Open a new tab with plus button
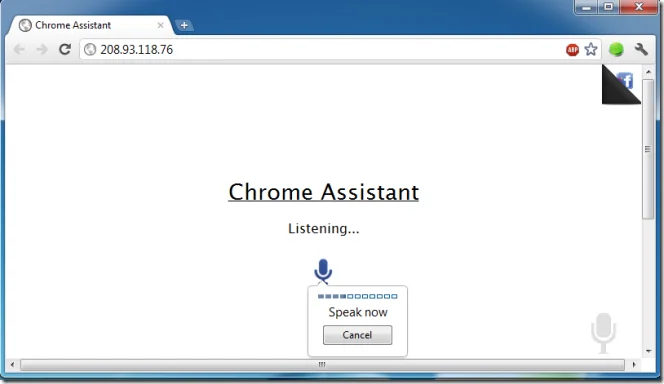 [184, 25]
